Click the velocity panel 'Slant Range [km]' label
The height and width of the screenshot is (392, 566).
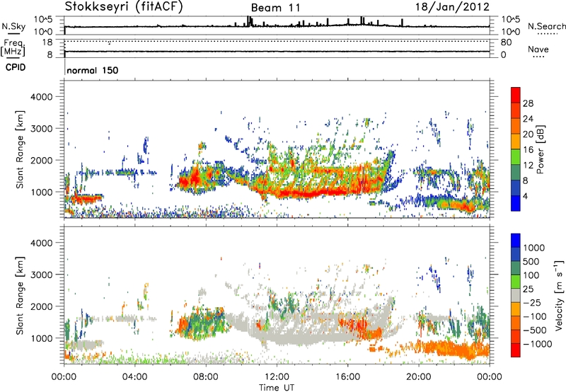tap(20, 295)
